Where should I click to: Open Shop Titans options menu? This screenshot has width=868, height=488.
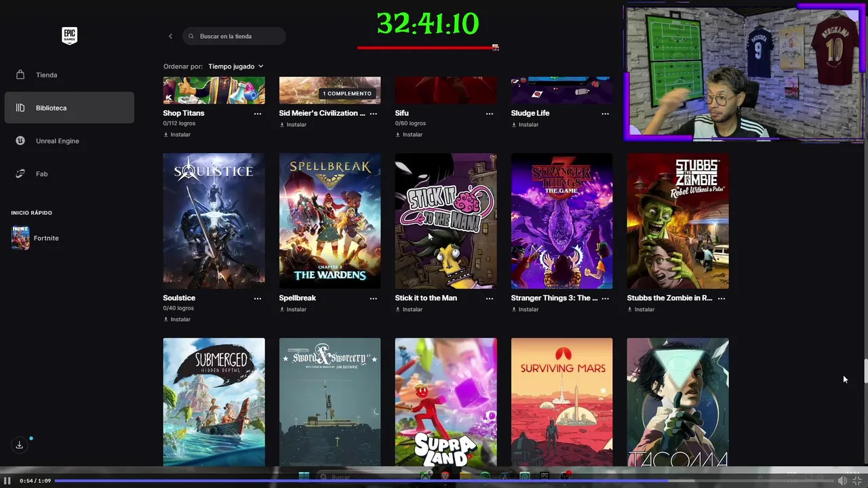[258, 113]
